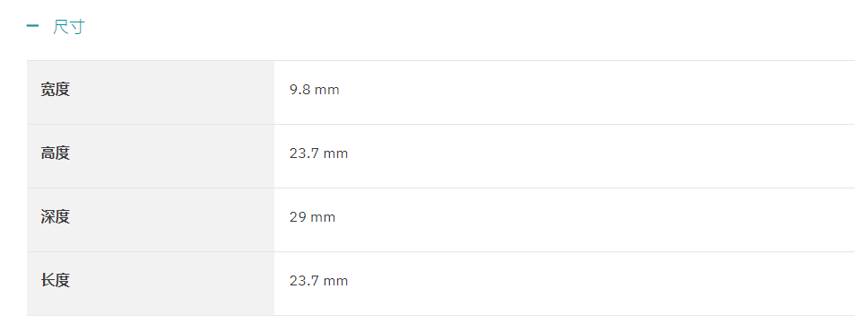Click the 23.7 number in 高度 row
The image size is (868, 333).
click(304, 153)
